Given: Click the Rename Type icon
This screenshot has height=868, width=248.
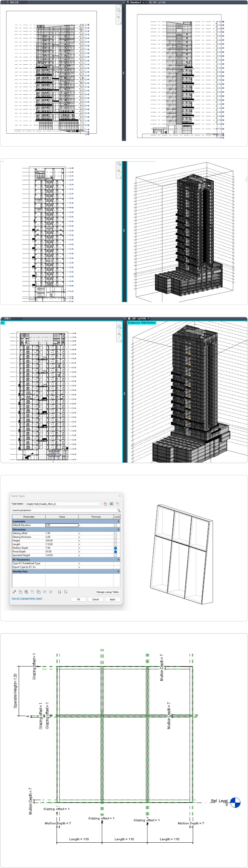Looking at the screenshot, I should pyautogui.click(x=111, y=504).
